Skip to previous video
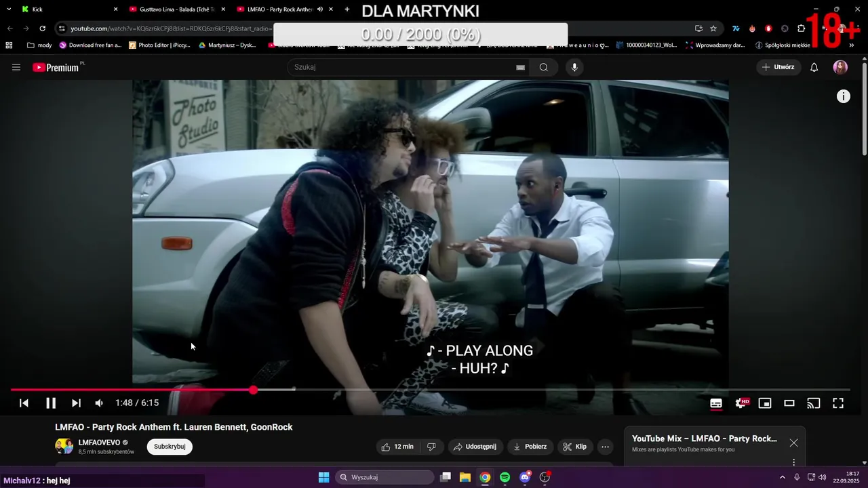The height and width of the screenshot is (488, 868). [24, 403]
